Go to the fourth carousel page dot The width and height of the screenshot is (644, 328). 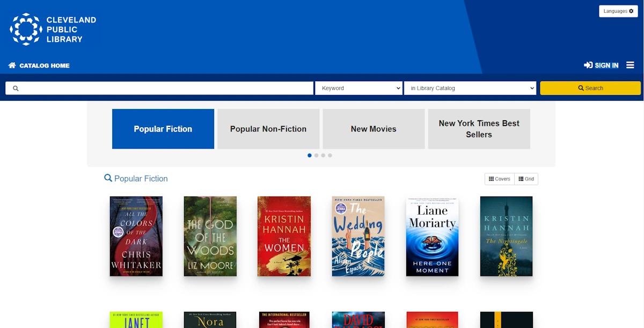click(330, 155)
